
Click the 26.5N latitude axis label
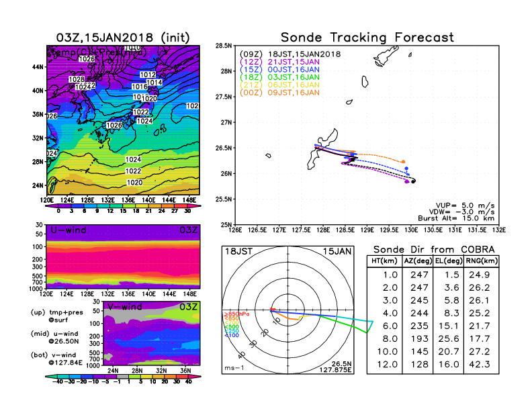click(x=224, y=148)
